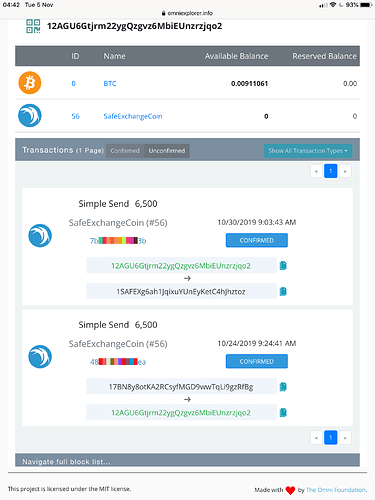This screenshot has height=500, width=375.
Task: Open The Omni Foundation link
Action: [336, 490]
